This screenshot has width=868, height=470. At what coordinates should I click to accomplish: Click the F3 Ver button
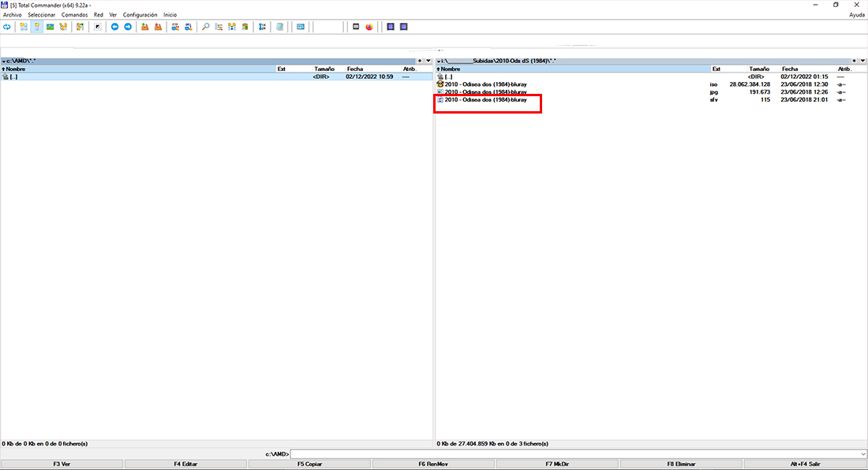(62, 464)
